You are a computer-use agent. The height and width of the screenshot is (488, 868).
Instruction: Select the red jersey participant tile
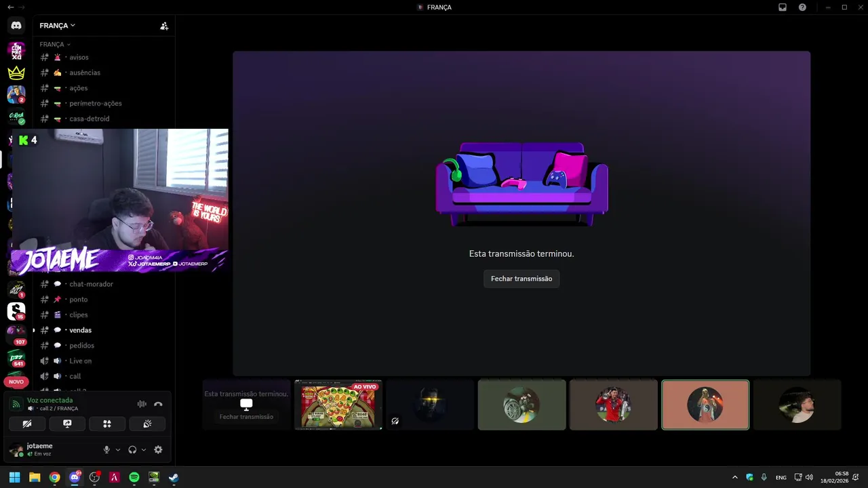[614, 405]
